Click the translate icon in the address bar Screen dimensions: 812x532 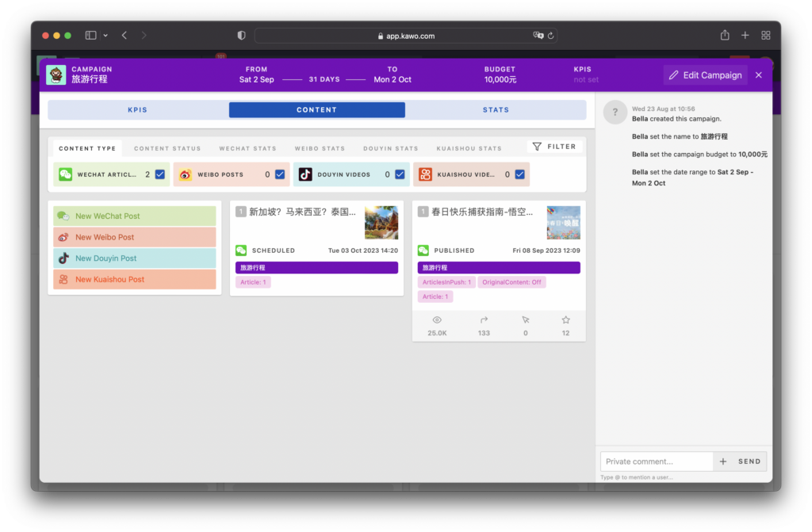538,35
